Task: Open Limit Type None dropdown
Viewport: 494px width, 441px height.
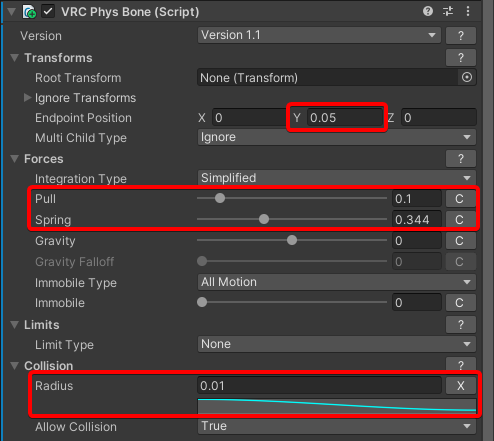Action: pos(337,344)
